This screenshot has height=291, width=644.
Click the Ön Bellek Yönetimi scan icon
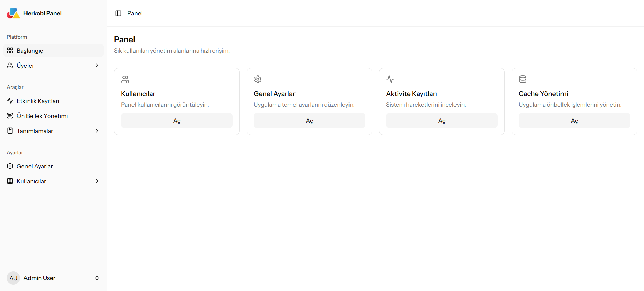(10, 116)
